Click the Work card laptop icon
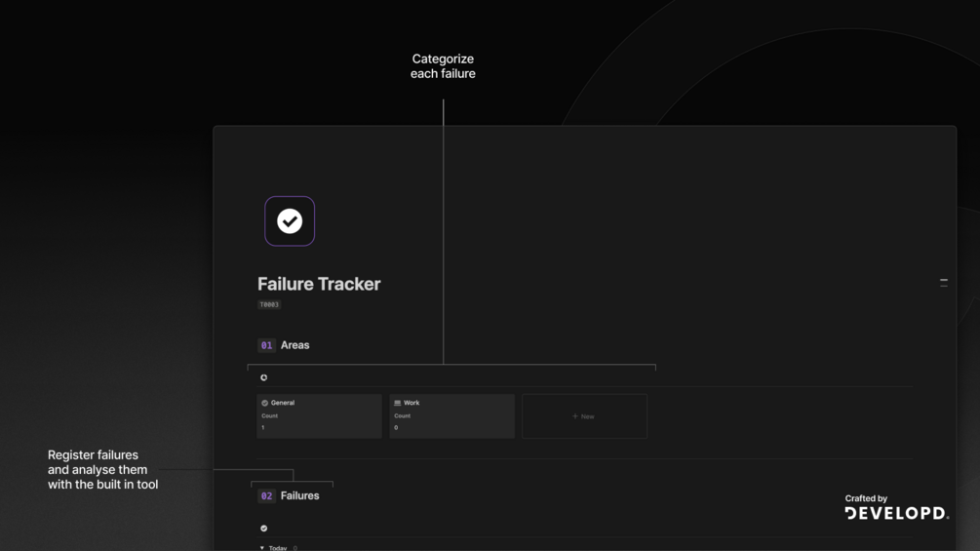 pyautogui.click(x=397, y=403)
